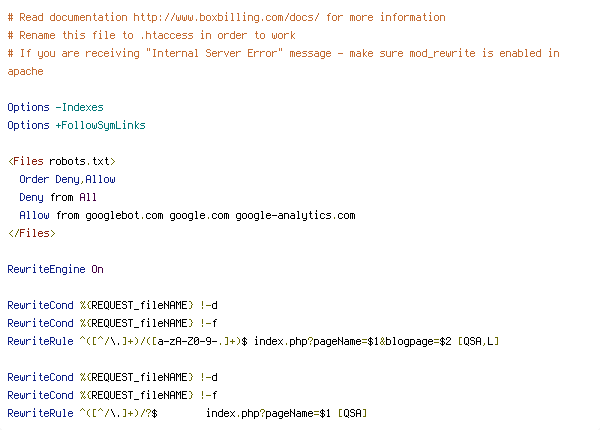The width and height of the screenshot is (600, 430).
Task: Click the "RewriteEngine On" line
Action: pyautogui.click(x=55, y=269)
